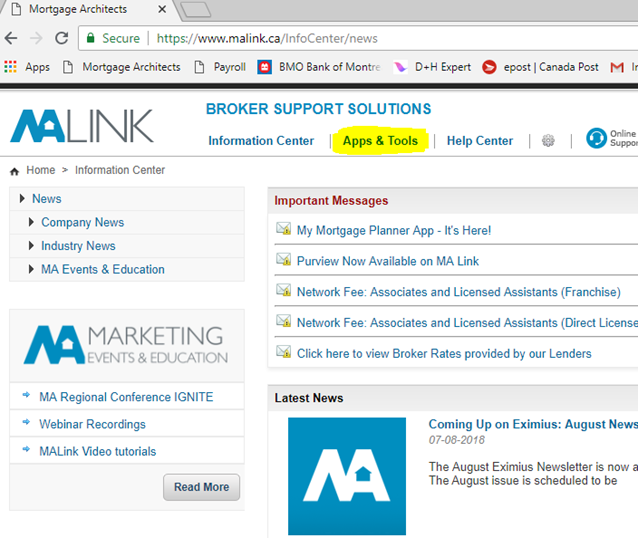
Task: Open MALink Video tutorials link
Action: (x=98, y=451)
